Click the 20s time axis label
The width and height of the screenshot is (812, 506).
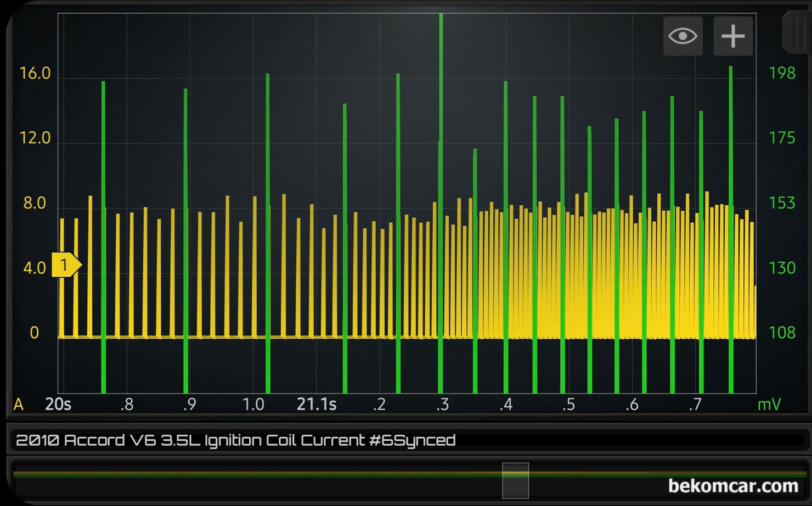click(58, 404)
